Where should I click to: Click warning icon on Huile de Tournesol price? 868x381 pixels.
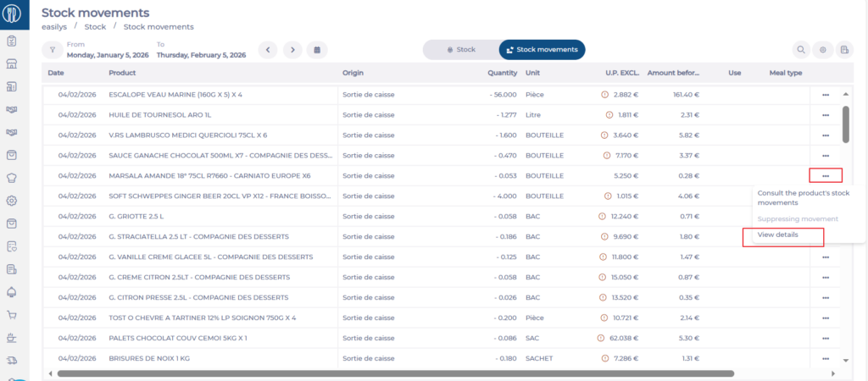[x=609, y=115]
